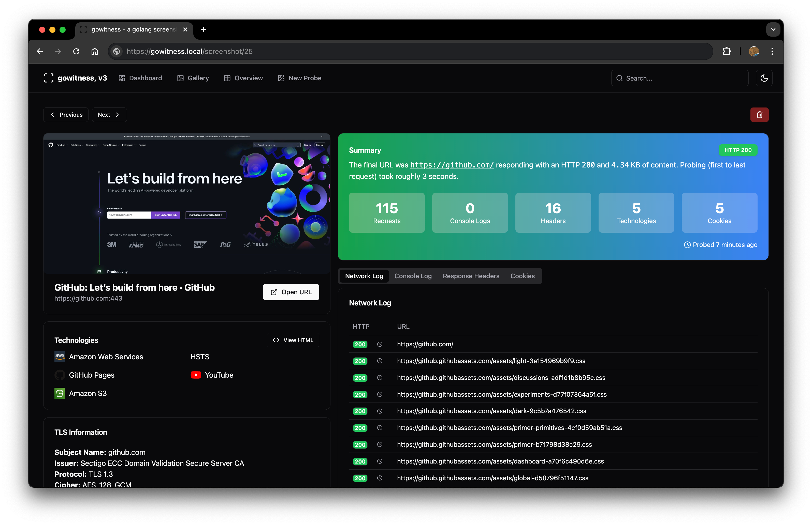Switch to the Console Log tab
Screen dimensions: 812x525
pos(413,276)
